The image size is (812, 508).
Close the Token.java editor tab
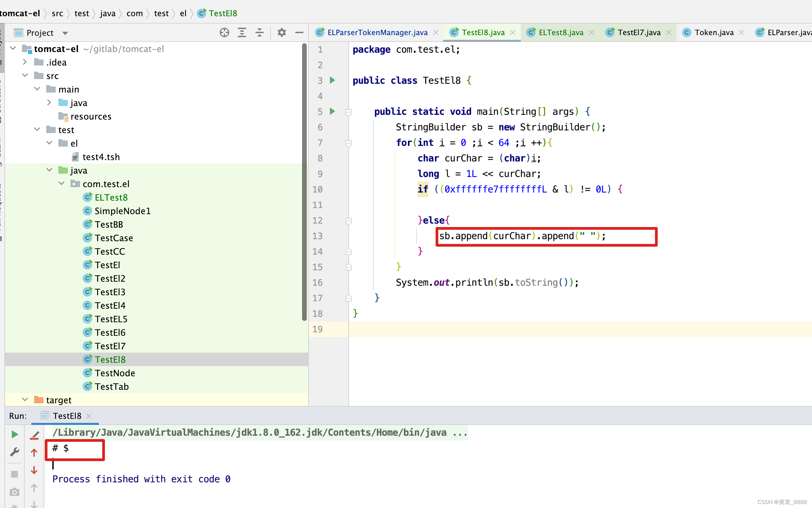click(x=741, y=32)
